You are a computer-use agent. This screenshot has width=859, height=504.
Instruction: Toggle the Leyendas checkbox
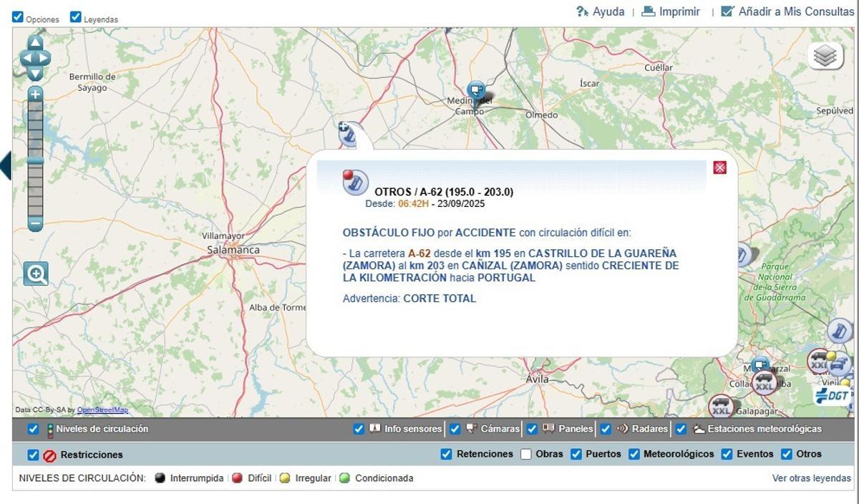pyautogui.click(x=76, y=17)
